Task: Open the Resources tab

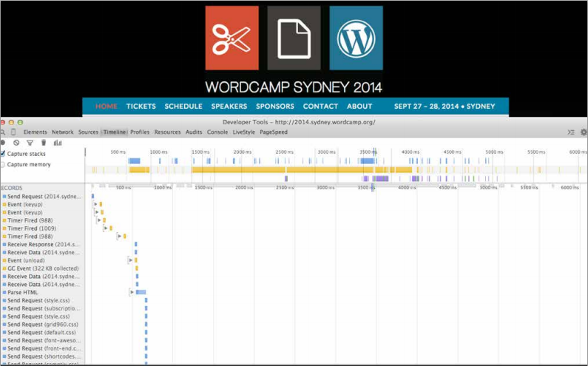Action: (x=167, y=132)
